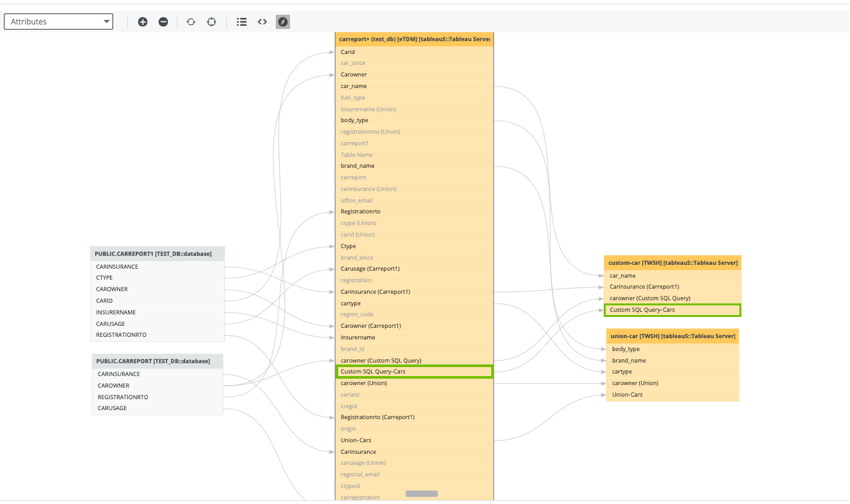Toggle the compass navigator icon
Image resolution: width=850 pixels, height=504 pixels.
pos(283,22)
